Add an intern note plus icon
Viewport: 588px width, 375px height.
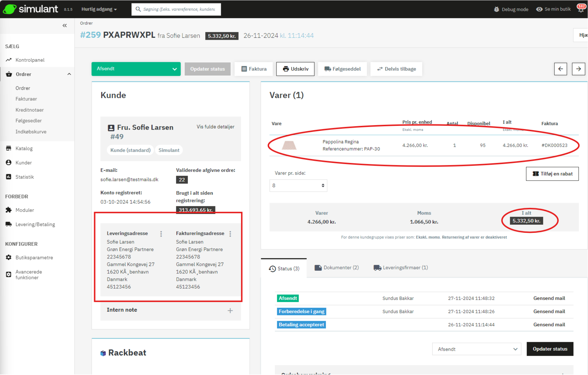point(230,310)
